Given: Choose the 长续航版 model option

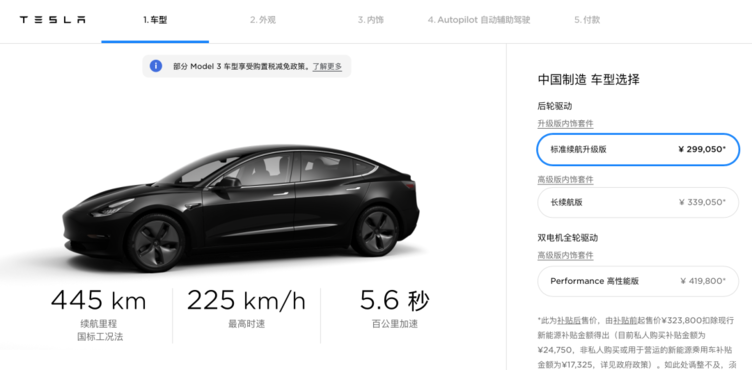Looking at the screenshot, I should tap(638, 203).
